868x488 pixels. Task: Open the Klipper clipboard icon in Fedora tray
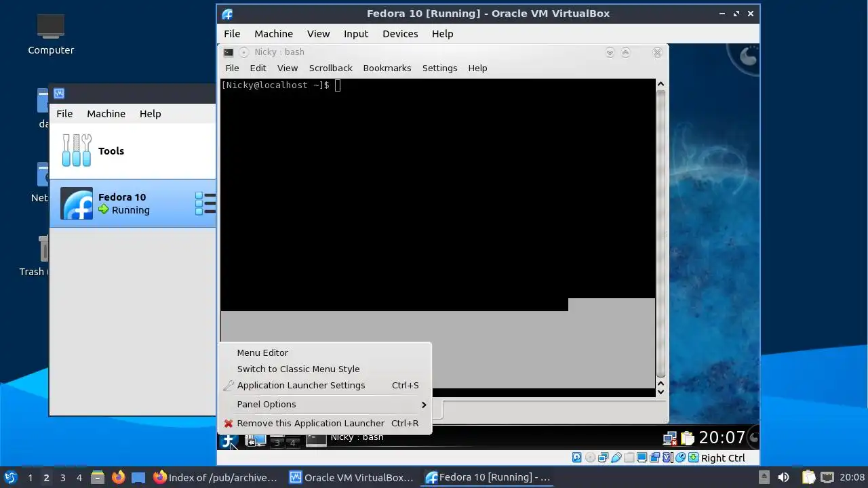688,439
